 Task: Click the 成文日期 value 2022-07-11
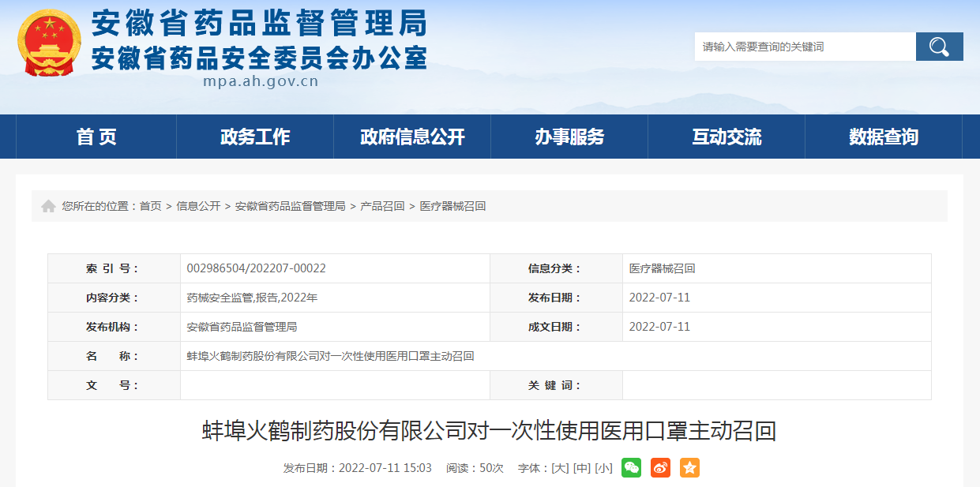pos(659,327)
